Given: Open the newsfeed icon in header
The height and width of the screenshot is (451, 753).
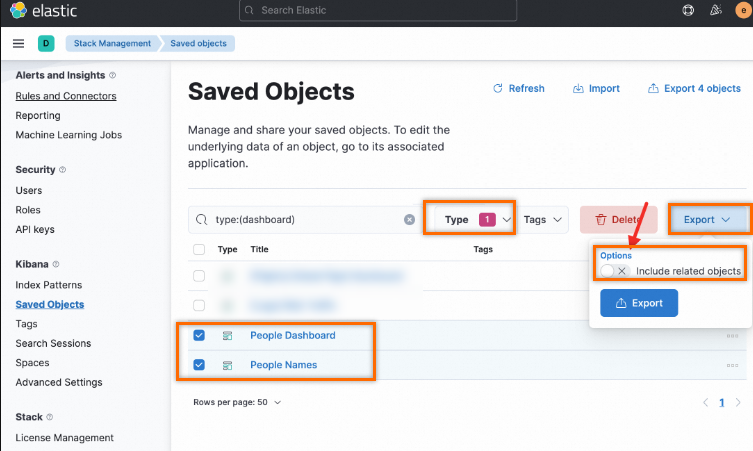Looking at the screenshot, I should [715, 11].
